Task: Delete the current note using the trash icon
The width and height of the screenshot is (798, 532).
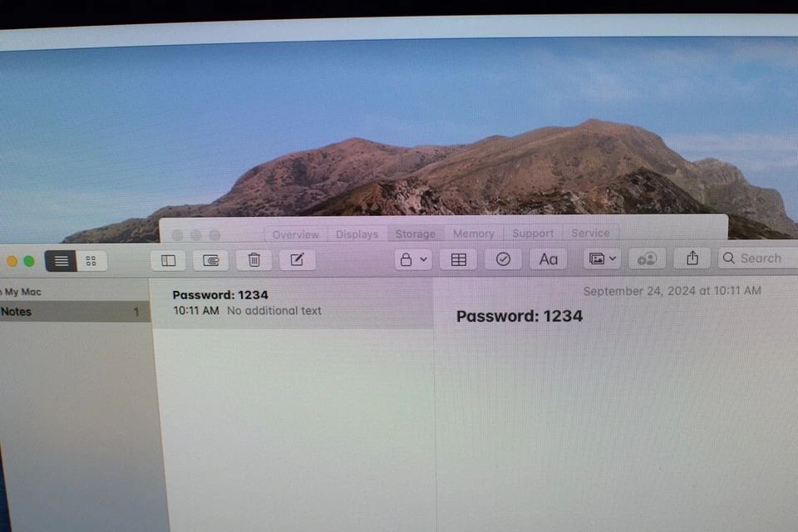Action: (x=254, y=259)
